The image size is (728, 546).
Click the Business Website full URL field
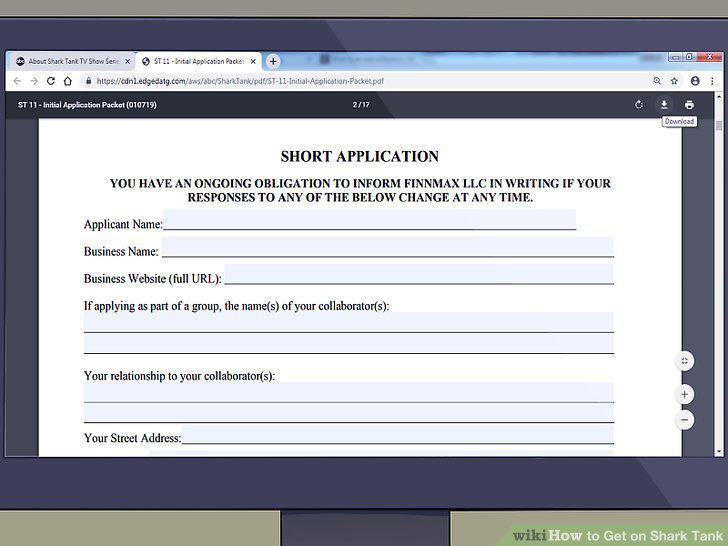(x=419, y=274)
